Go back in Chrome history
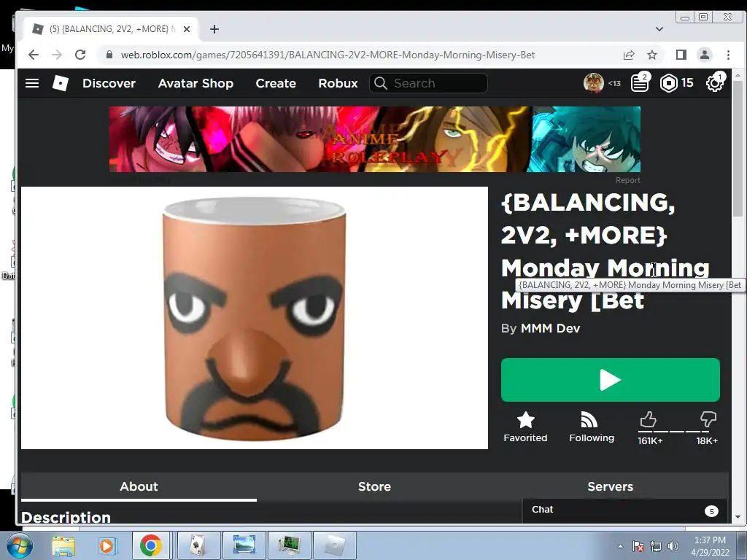 click(x=34, y=55)
